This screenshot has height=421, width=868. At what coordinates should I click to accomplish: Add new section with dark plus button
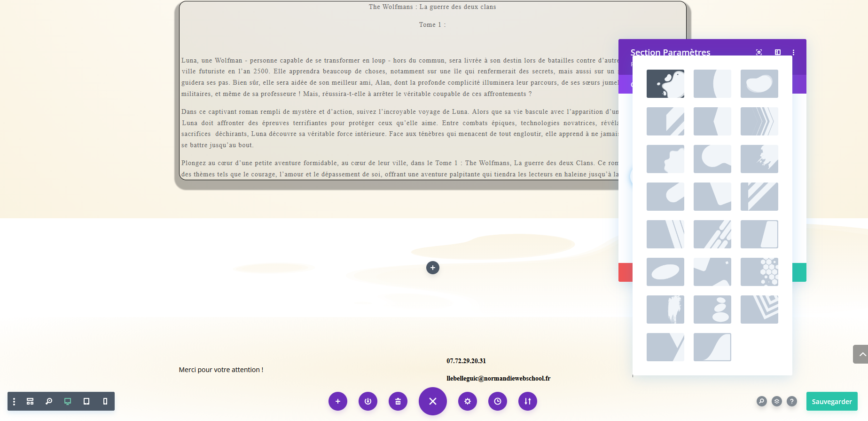tap(433, 268)
